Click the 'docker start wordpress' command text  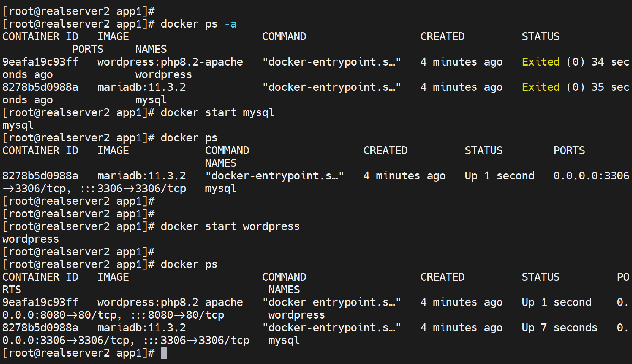pos(230,226)
